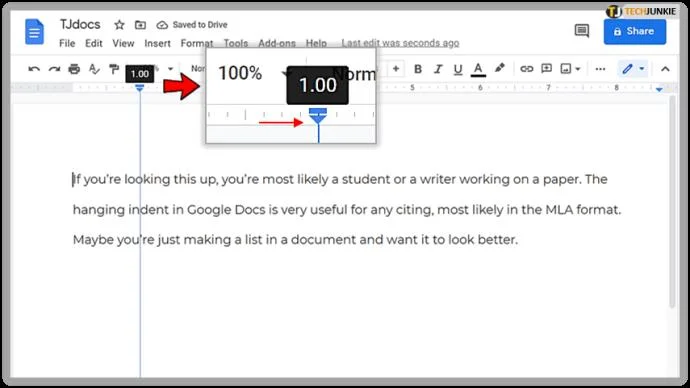This screenshot has width=690, height=388.
Task: Open the comment history
Action: [x=582, y=31]
